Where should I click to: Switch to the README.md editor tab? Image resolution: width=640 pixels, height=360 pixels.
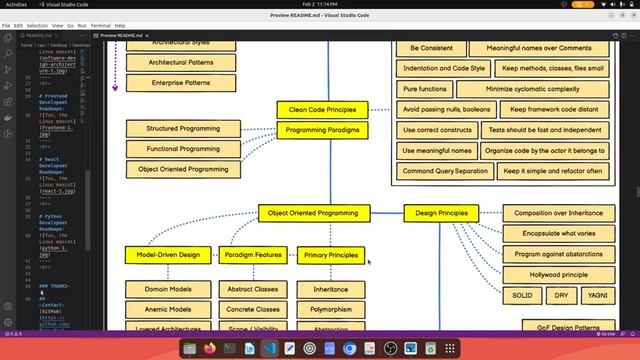[x=39, y=36]
